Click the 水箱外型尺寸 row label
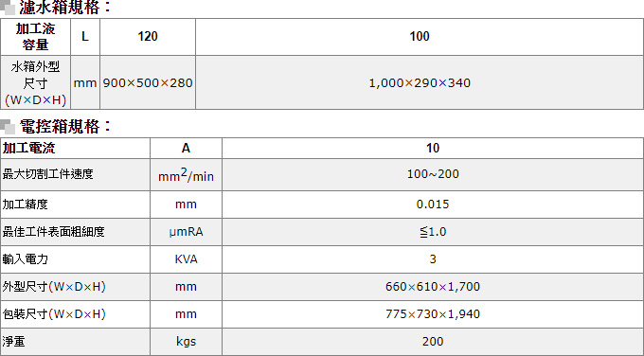Viewport: 644px width, 356px height. point(36,83)
